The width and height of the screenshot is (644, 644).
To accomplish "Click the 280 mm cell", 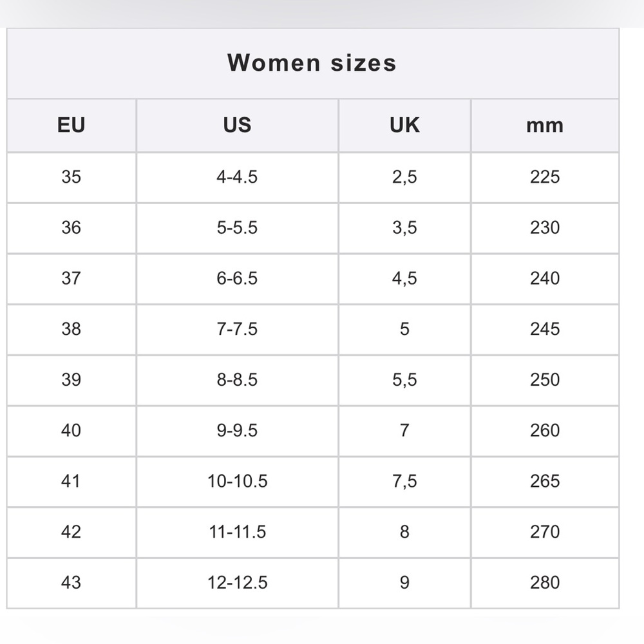I will [545, 583].
